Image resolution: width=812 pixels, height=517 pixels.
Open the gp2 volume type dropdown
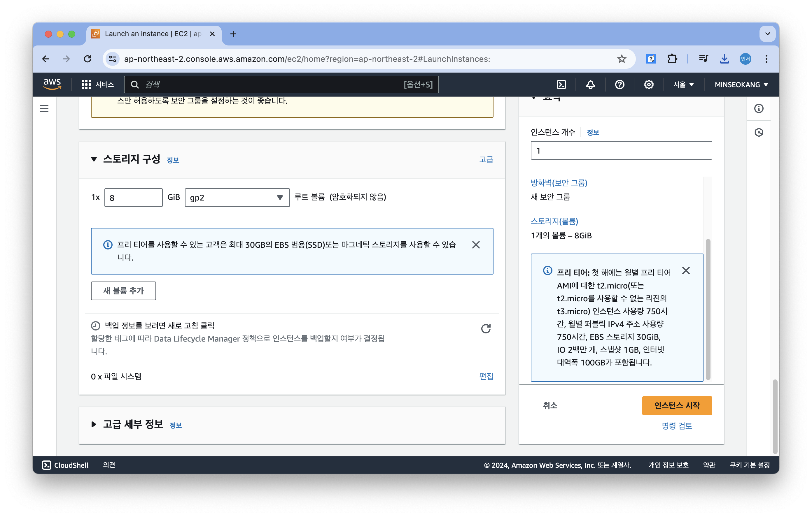pos(237,198)
